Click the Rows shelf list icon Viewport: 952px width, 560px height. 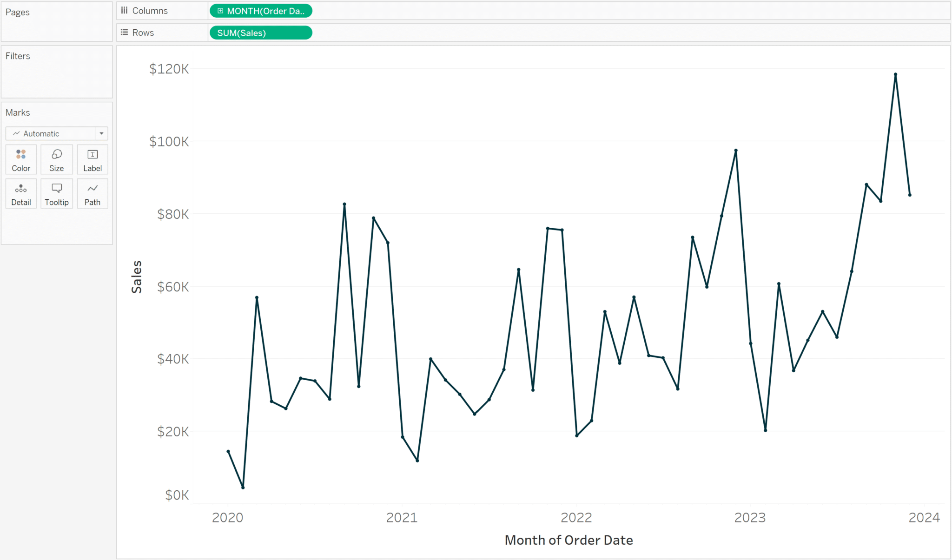click(124, 32)
